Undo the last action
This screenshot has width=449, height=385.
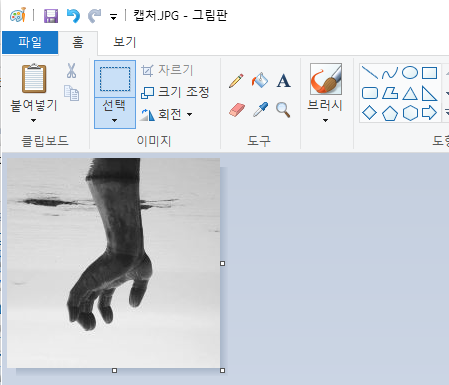(73, 16)
